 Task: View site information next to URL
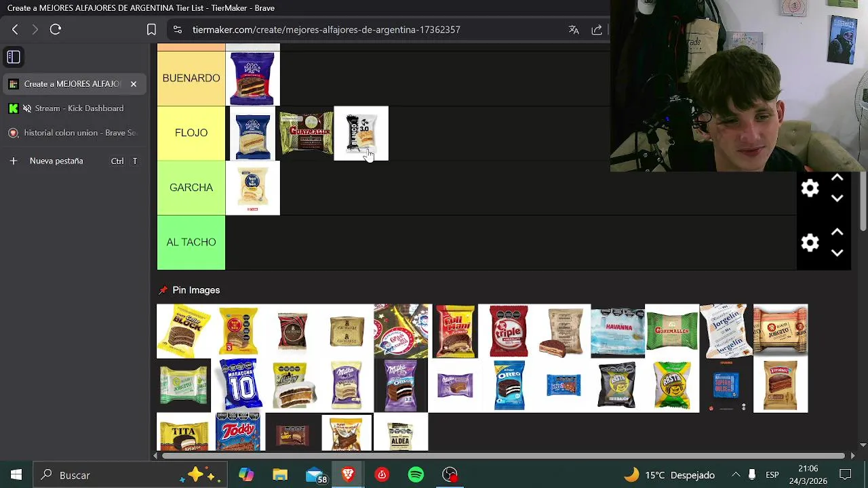pyautogui.click(x=177, y=30)
